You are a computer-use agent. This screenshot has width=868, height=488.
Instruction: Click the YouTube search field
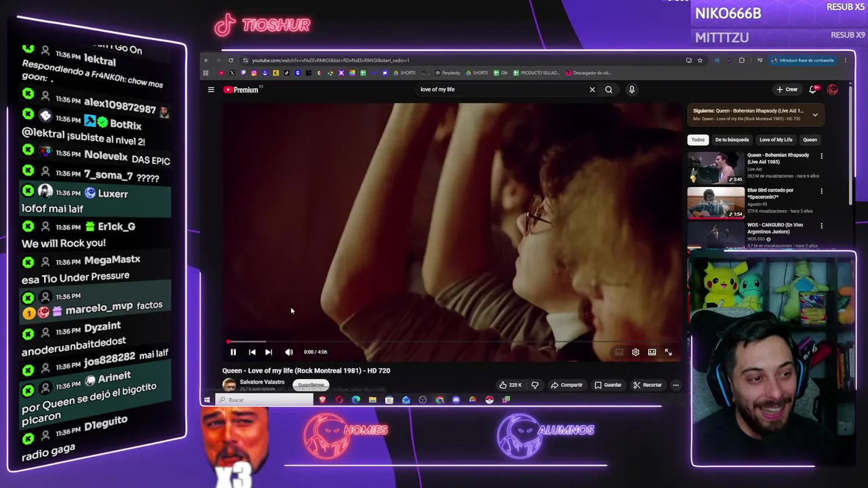(502, 89)
